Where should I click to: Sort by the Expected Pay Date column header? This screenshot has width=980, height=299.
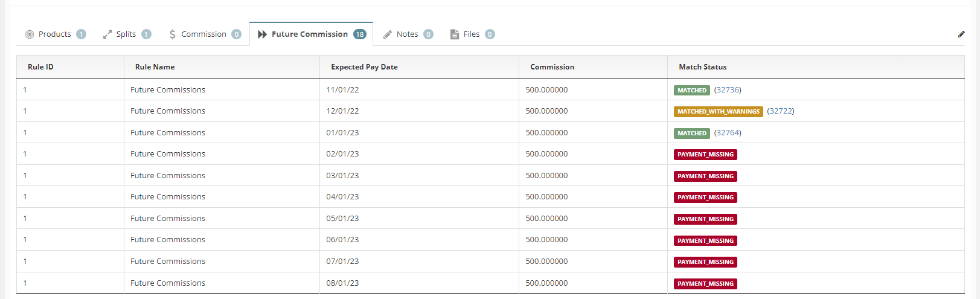pyautogui.click(x=364, y=67)
